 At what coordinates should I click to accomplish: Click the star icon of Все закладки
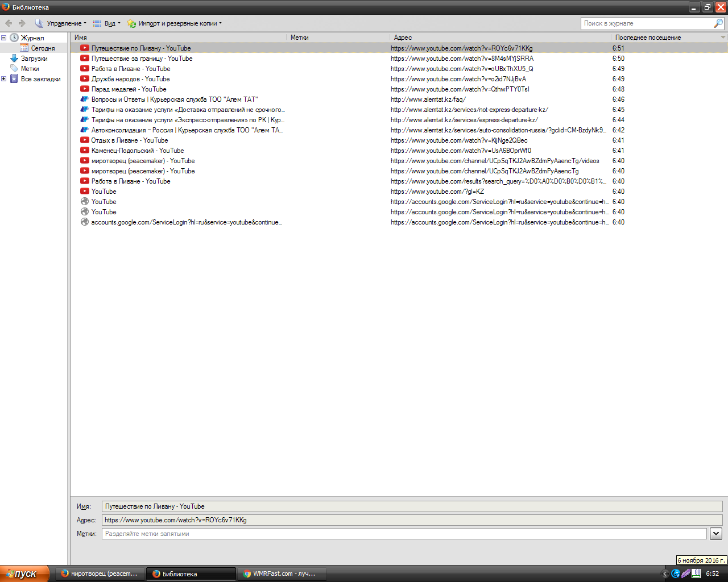(x=14, y=78)
